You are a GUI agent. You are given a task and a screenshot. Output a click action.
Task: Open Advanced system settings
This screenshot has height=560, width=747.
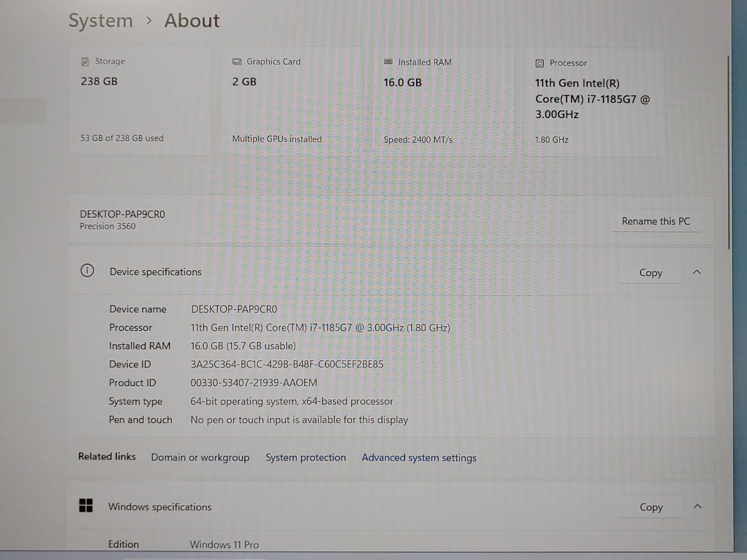(x=419, y=458)
